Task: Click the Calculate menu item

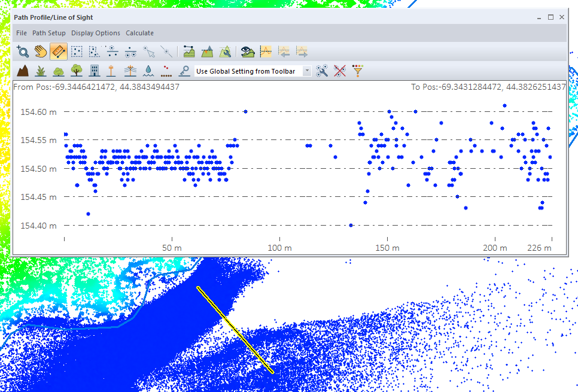Action: [x=139, y=33]
